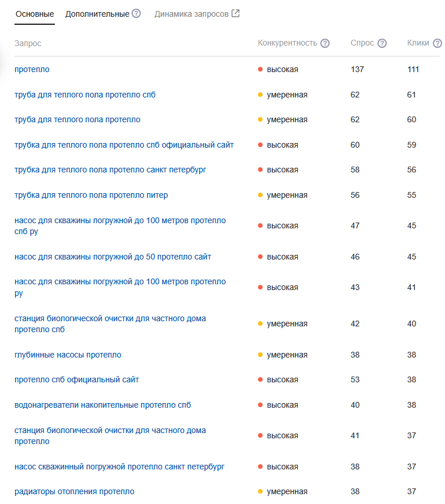Open query 'насос для скважины погружной до 50 протепло сайт'
Image resolution: width=445 pixels, height=504 pixels.
coord(113,257)
